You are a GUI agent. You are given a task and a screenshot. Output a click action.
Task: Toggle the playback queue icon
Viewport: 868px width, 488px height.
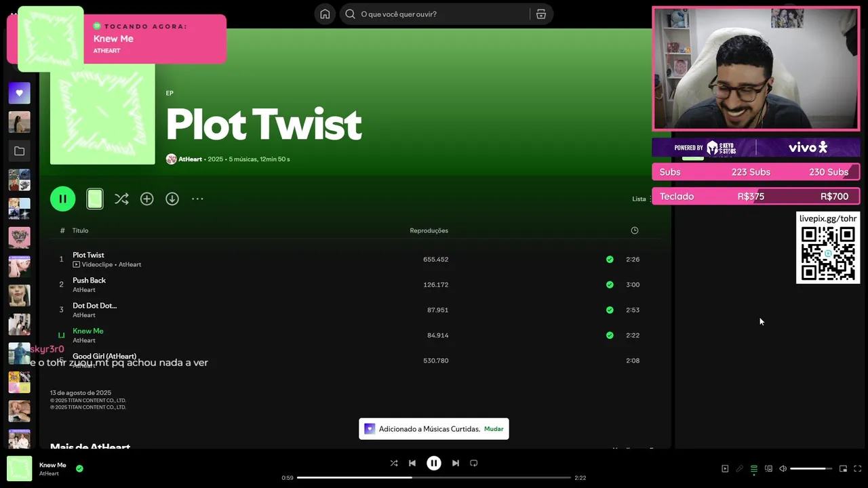coord(754,469)
